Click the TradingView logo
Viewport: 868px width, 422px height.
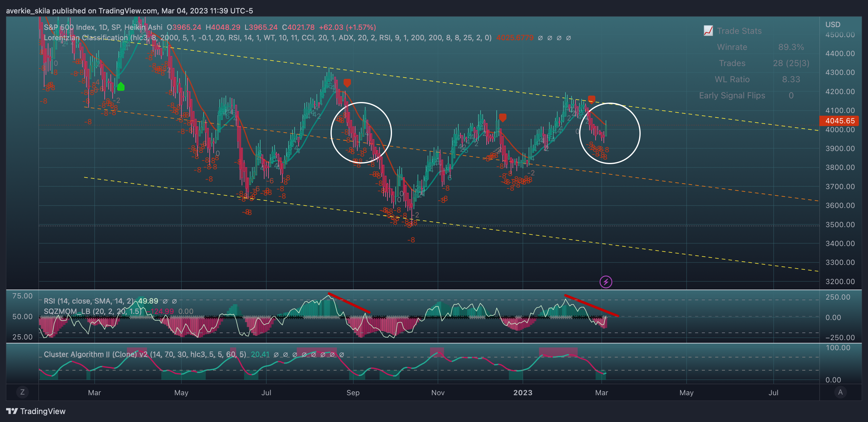[36, 411]
